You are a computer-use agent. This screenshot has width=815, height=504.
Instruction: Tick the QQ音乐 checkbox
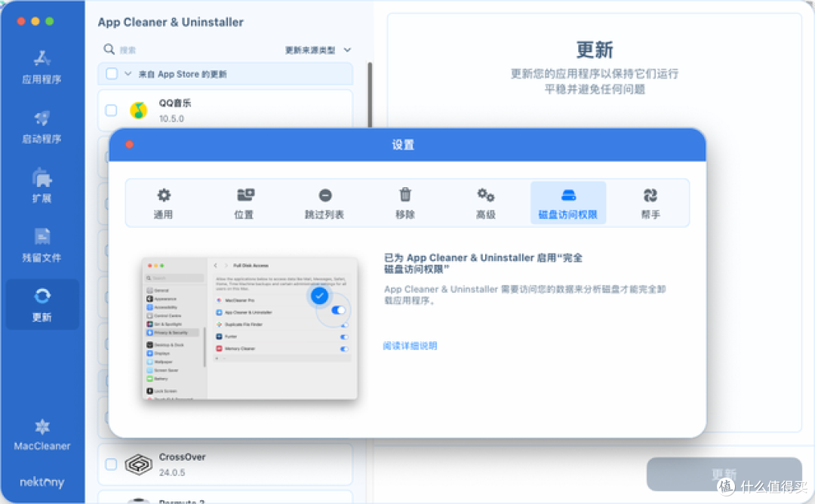pyautogui.click(x=111, y=110)
